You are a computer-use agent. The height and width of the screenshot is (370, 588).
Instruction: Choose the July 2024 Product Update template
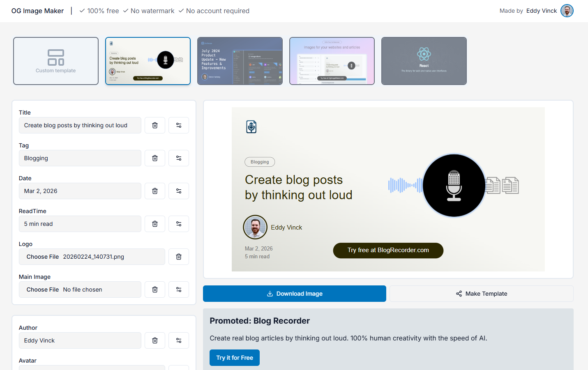coord(240,61)
